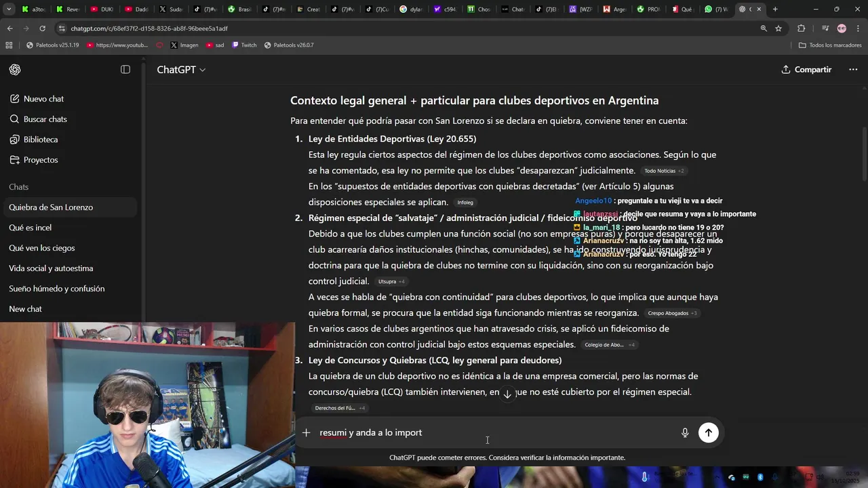The image size is (868, 488).
Task: Open the Paletools v25.1.19 bookmark
Action: click(53, 45)
